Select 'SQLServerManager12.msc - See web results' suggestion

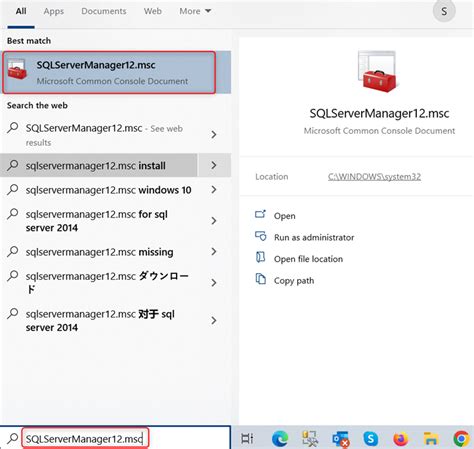click(99, 135)
